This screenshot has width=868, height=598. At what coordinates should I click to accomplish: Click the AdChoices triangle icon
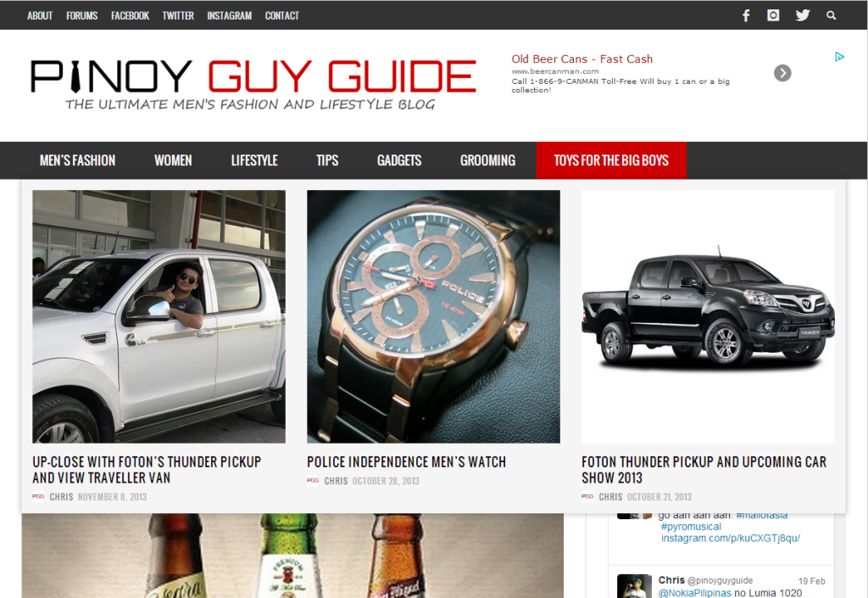tap(839, 57)
